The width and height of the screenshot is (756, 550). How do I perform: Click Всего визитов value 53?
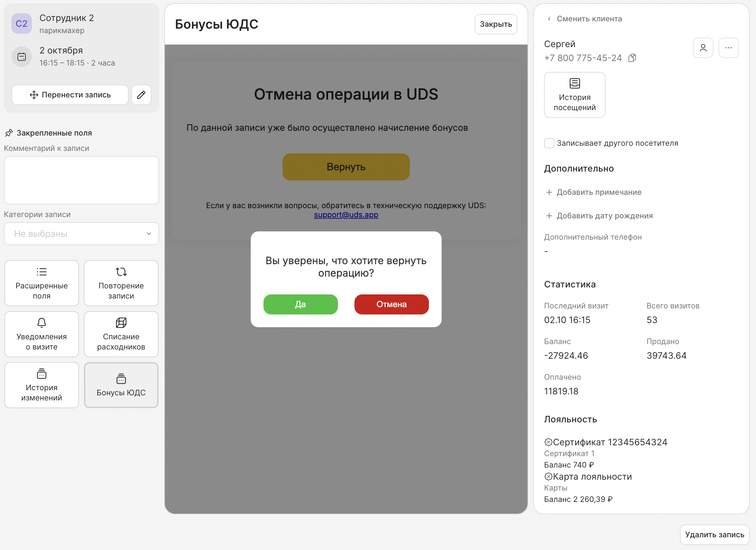point(652,320)
